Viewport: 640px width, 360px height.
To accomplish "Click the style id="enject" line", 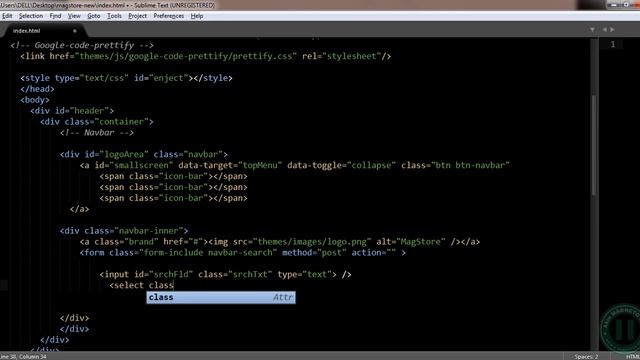I will (127, 78).
